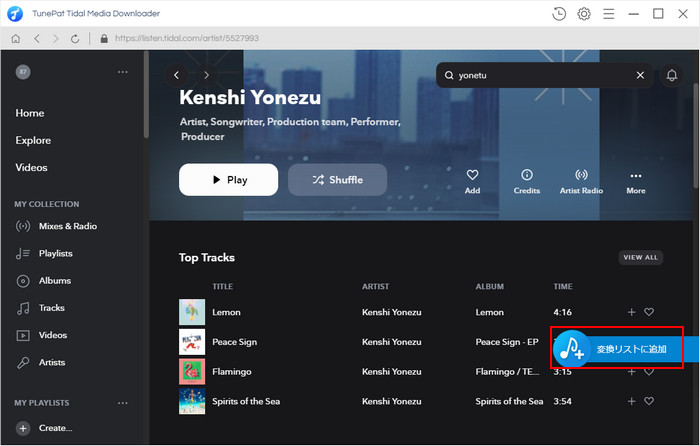Click the blue add-to-conversion-list button

click(x=625, y=349)
